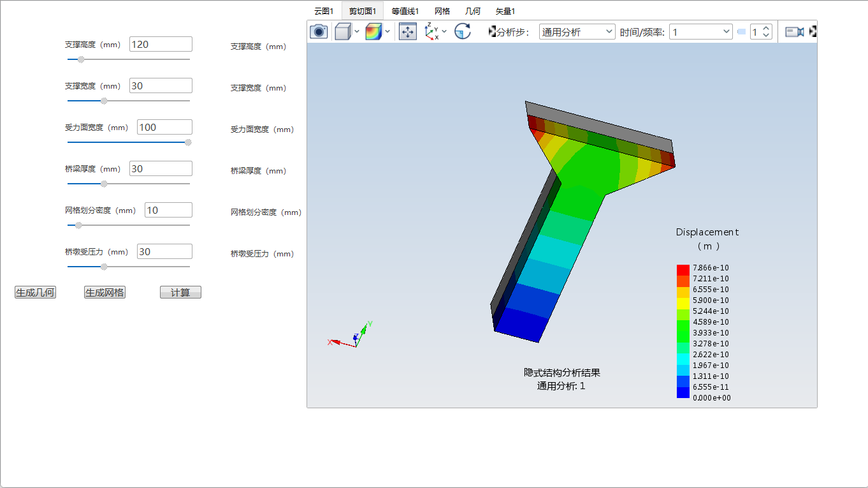This screenshot has width=868, height=488.
Task: Open the colored contour cube dropdown arrow
Action: [x=387, y=31]
